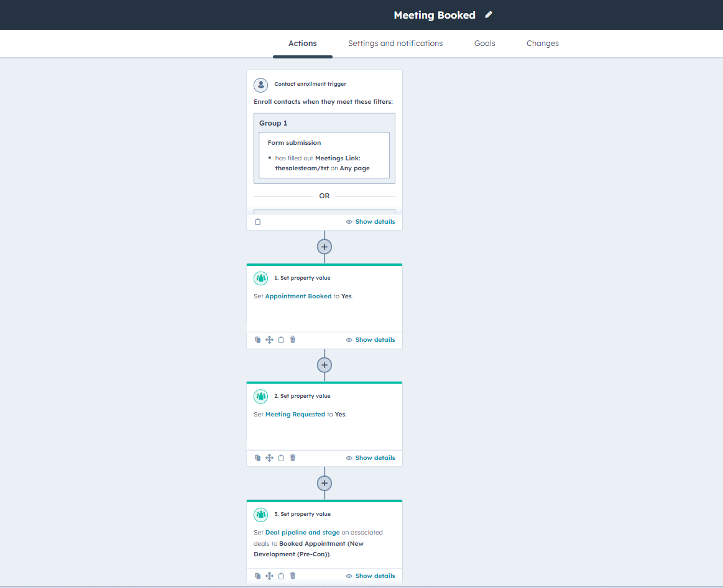723x588 pixels.
Task: Click clone icon on action 3
Action: pyautogui.click(x=258, y=576)
